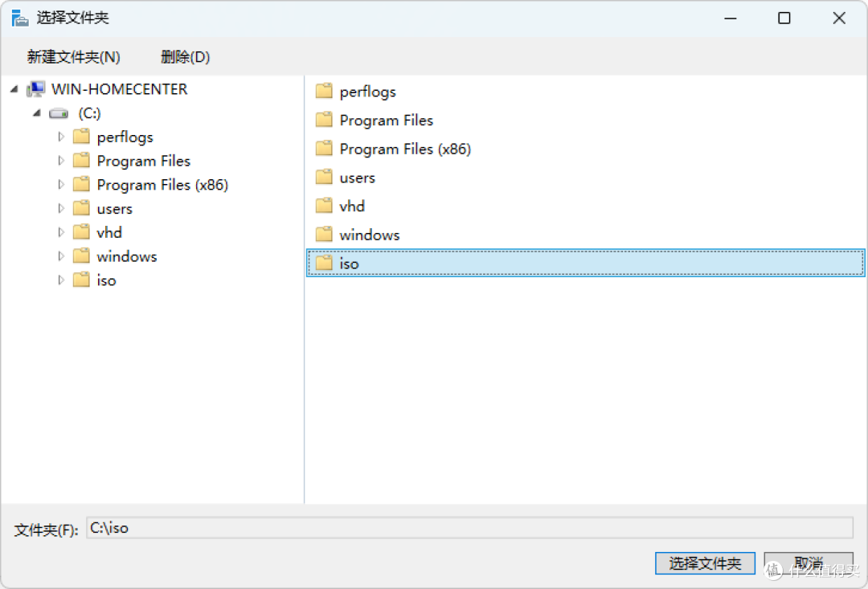Minimize the 选择文件夹 dialog
The height and width of the screenshot is (589, 868).
point(731,18)
